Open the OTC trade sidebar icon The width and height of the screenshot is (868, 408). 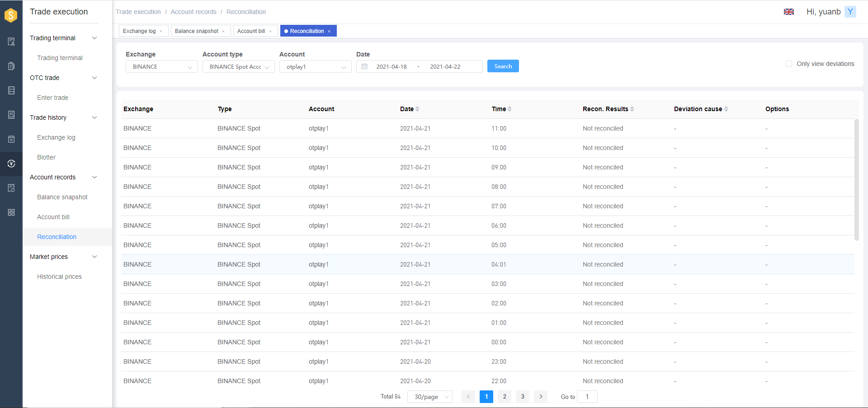pos(11,66)
